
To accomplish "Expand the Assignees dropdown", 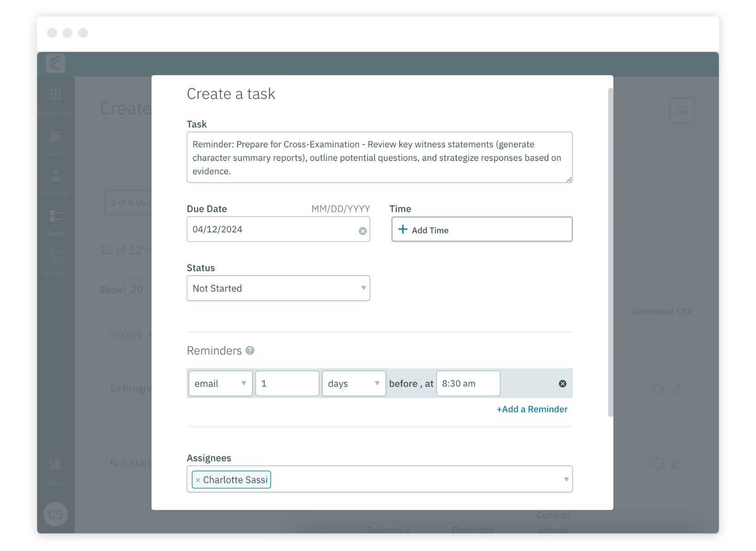I will coord(565,479).
